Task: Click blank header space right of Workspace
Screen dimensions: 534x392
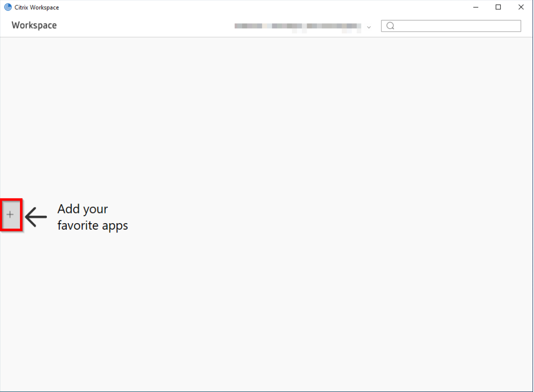Action: (x=139, y=26)
